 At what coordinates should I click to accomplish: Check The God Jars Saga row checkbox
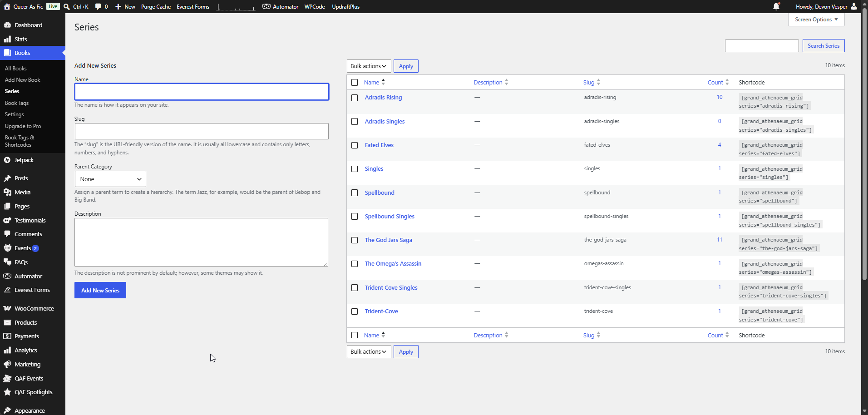click(x=355, y=240)
